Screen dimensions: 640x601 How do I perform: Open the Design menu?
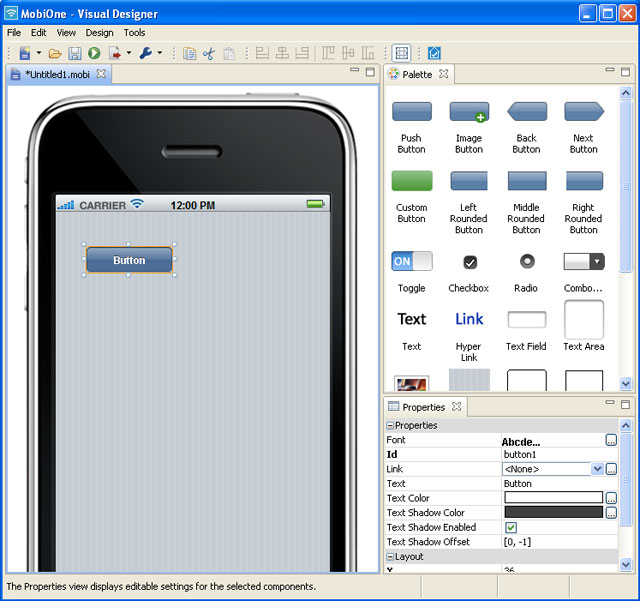pos(99,33)
